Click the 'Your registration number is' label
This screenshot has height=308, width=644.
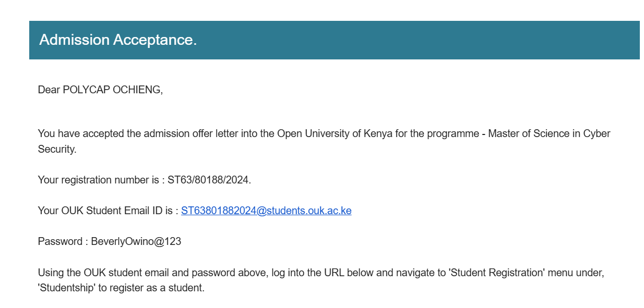coord(98,180)
